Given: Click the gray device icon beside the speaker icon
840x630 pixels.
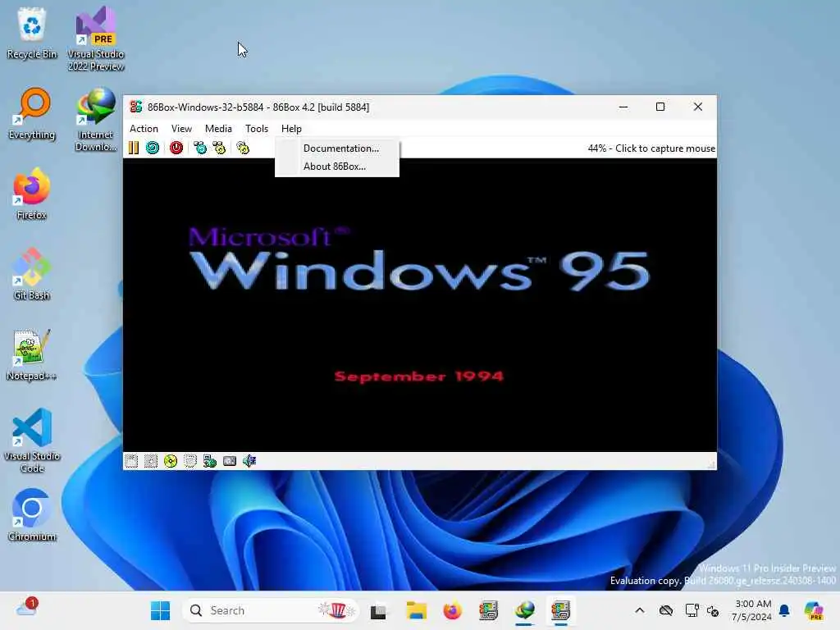Looking at the screenshot, I should [230, 461].
